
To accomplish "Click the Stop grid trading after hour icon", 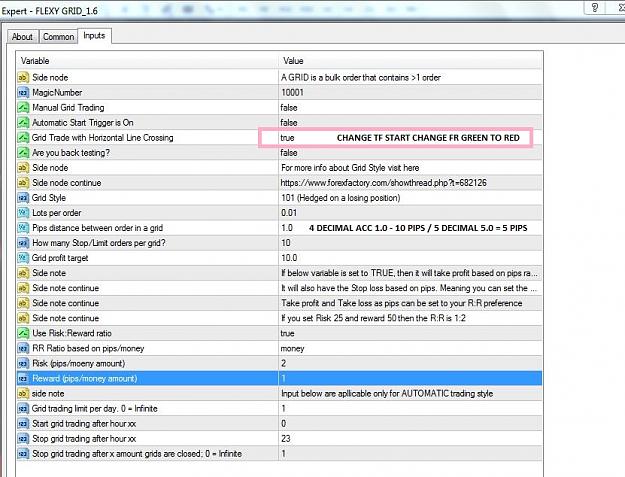I will [23, 439].
